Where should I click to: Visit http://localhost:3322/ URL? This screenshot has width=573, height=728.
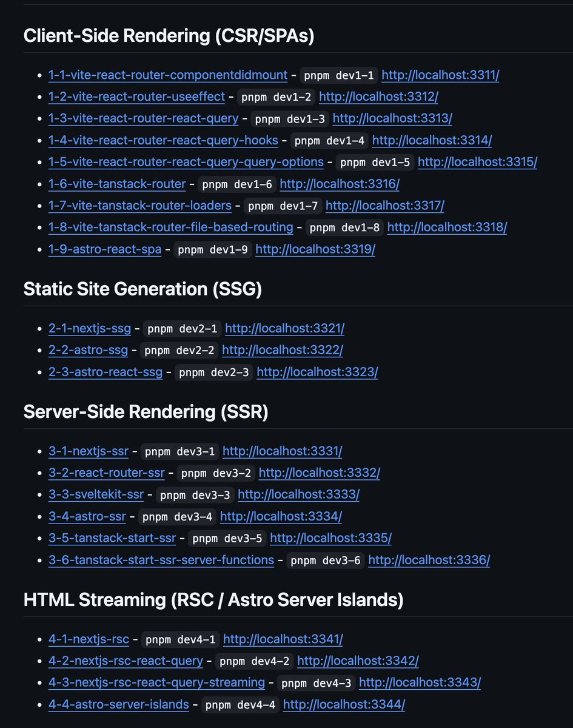[283, 351]
